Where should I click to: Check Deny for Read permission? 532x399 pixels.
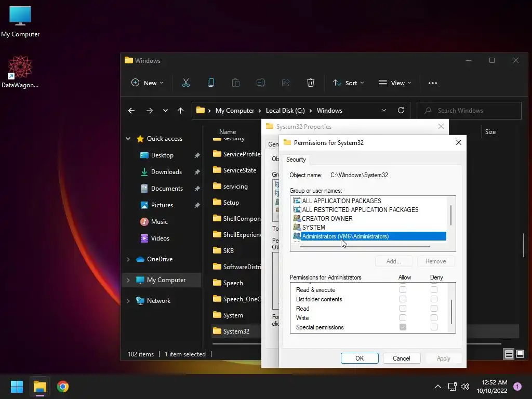(x=434, y=309)
